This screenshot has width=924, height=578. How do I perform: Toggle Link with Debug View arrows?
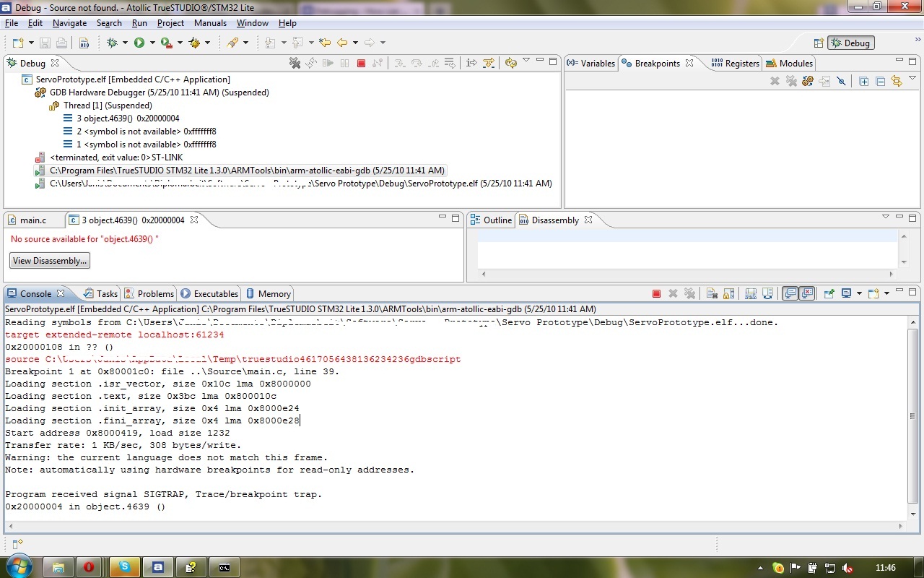897,82
